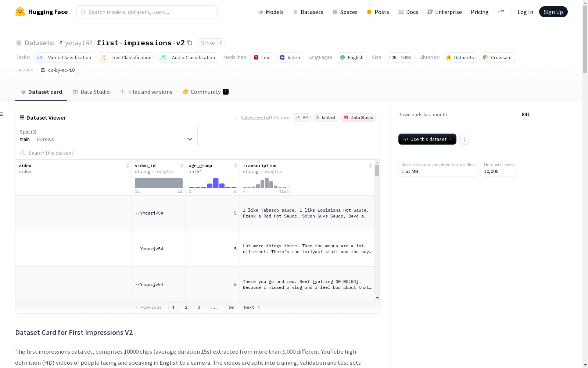
Task: Go to Spaces in the top navigation
Action: point(345,12)
